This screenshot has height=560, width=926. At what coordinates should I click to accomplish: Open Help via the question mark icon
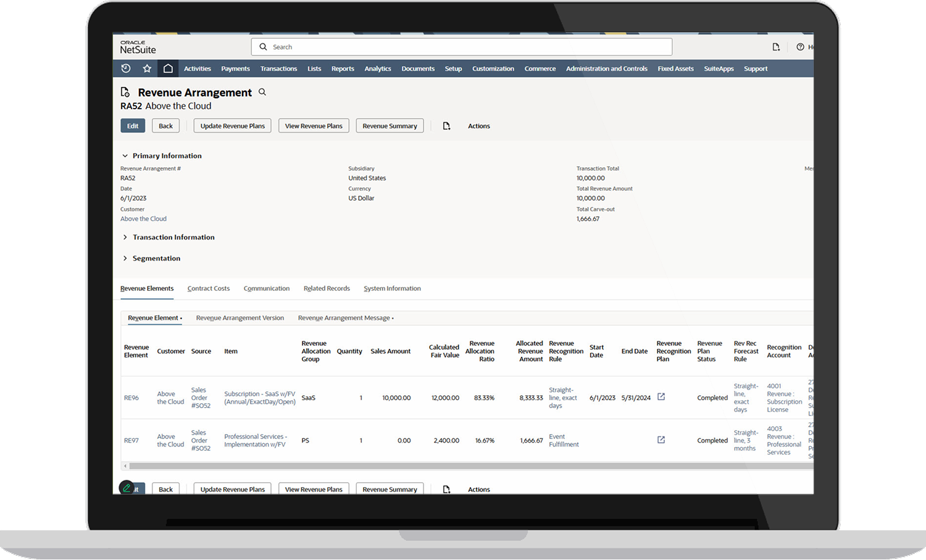pyautogui.click(x=801, y=46)
